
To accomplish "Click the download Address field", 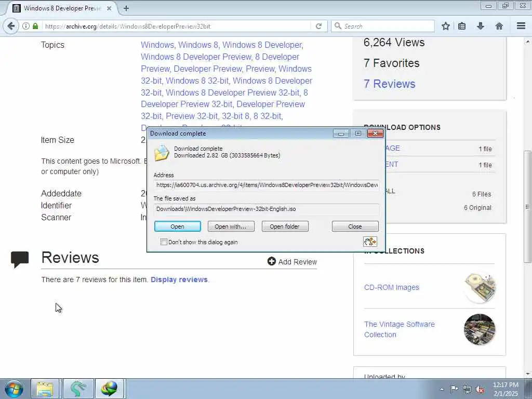I will coord(267,185).
